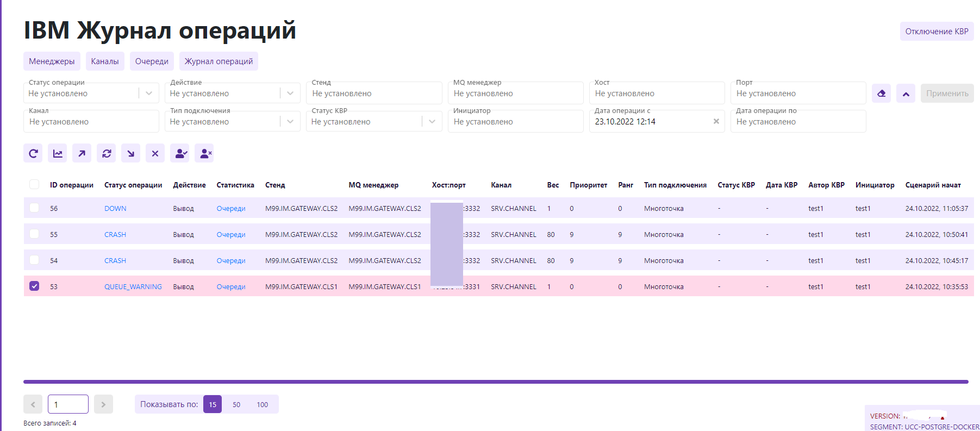
Task: Open the Очереди tab
Action: (152, 61)
